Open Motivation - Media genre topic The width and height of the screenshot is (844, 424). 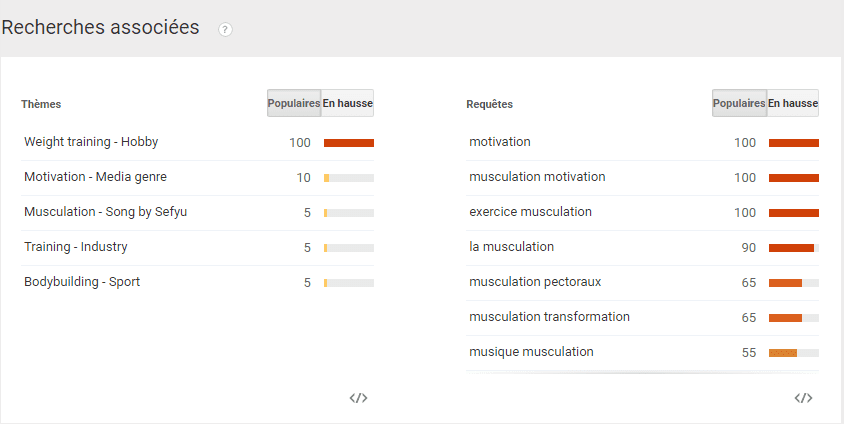coord(95,177)
